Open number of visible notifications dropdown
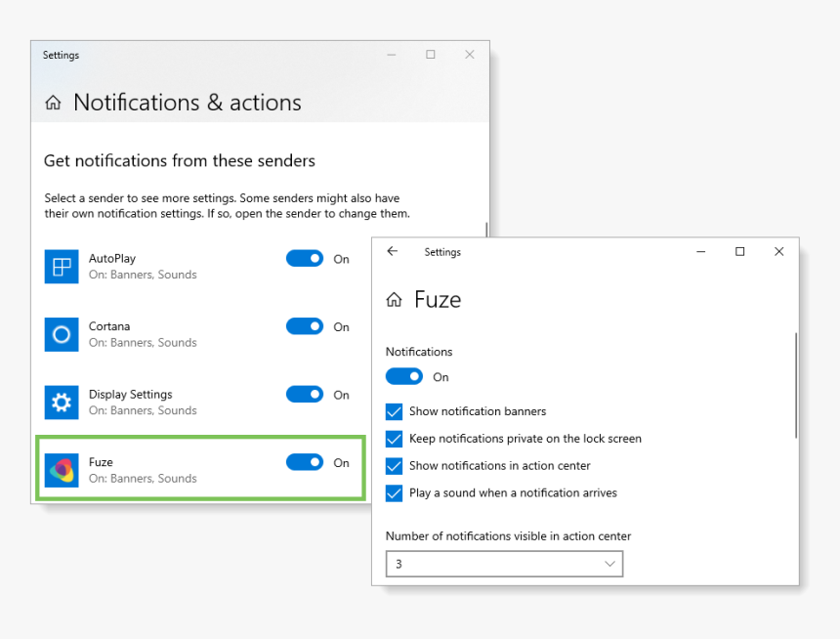Viewport: 840px width, 639px height. click(504, 564)
